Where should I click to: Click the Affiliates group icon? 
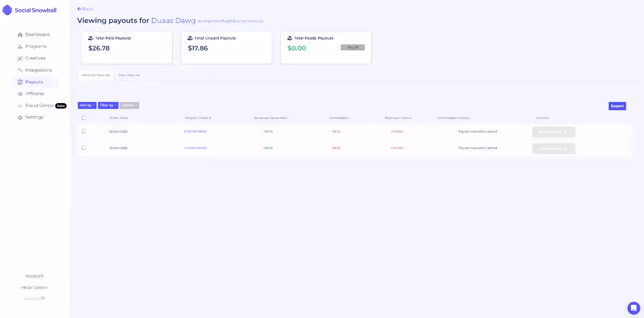click(20, 94)
